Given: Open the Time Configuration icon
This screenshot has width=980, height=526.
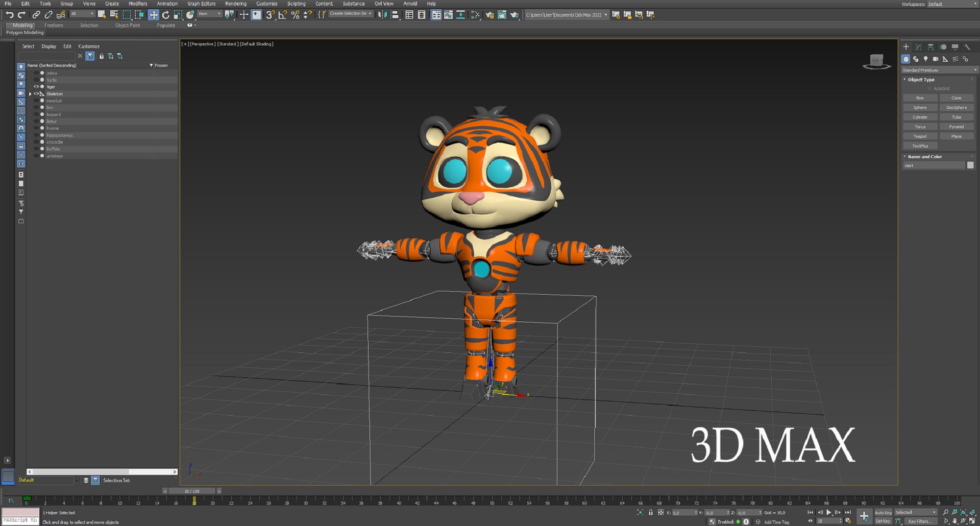Looking at the screenshot, I should (848, 521).
